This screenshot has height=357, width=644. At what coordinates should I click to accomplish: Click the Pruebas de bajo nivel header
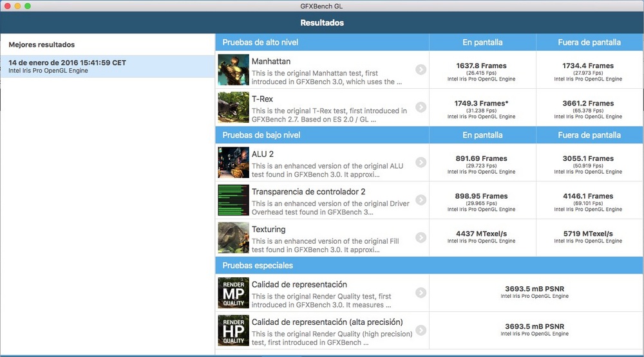(x=261, y=135)
